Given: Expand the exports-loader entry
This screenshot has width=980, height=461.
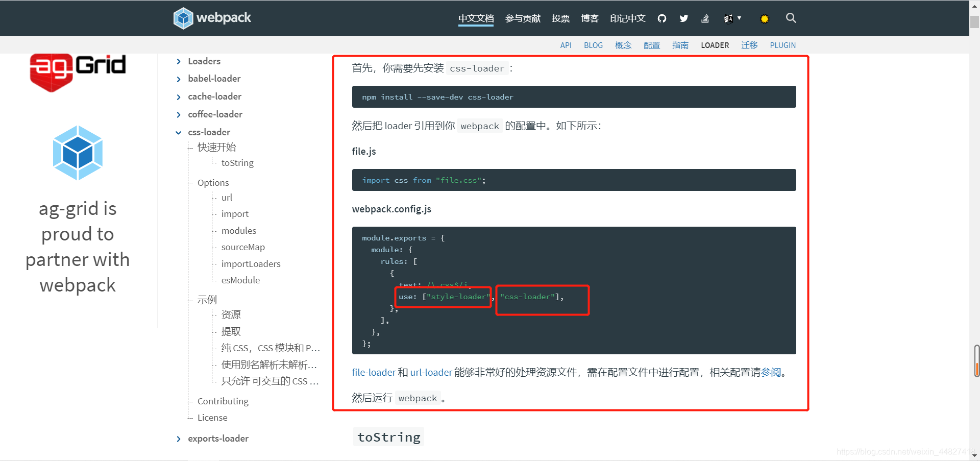Looking at the screenshot, I should (x=179, y=438).
